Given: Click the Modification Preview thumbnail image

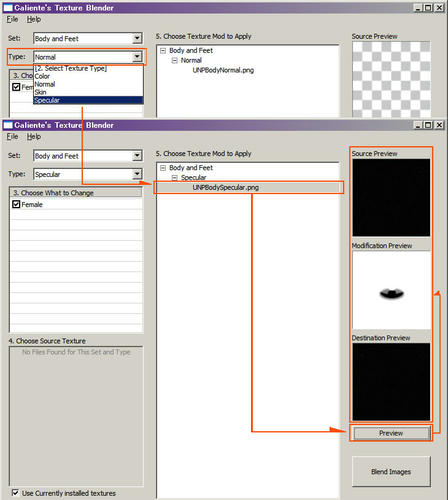Looking at the screenshot, I should point(391,290).
